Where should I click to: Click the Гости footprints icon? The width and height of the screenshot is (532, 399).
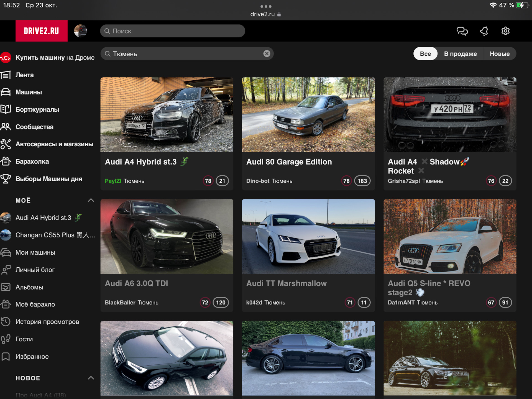pyautogui.click(x=6, y=339)
